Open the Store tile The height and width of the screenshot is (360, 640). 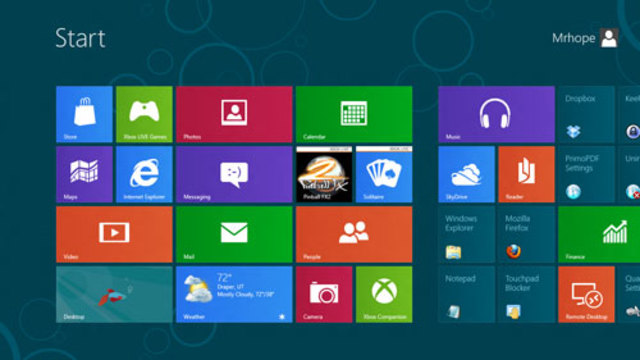(x=84, y=114)
